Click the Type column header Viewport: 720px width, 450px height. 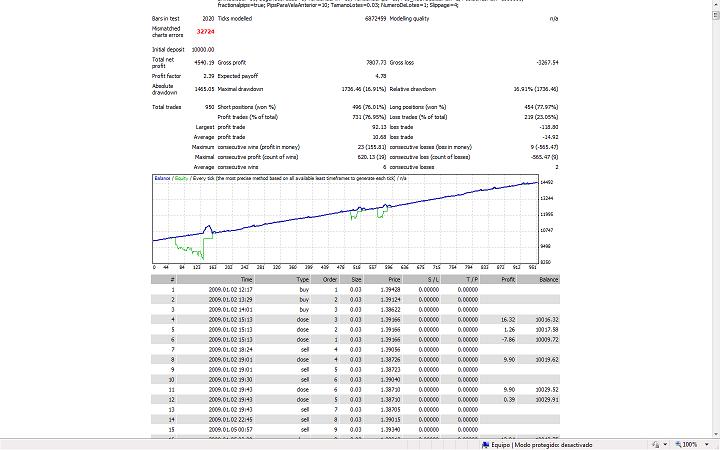303,281
